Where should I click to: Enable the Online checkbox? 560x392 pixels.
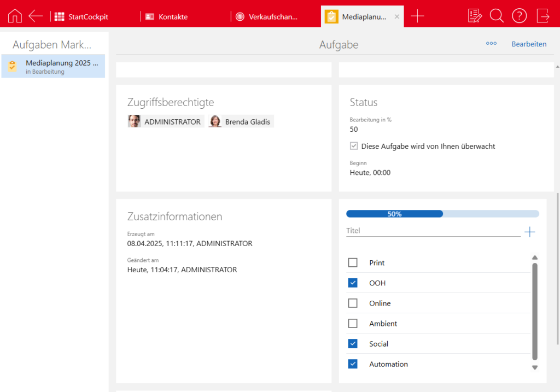(353, 303)
